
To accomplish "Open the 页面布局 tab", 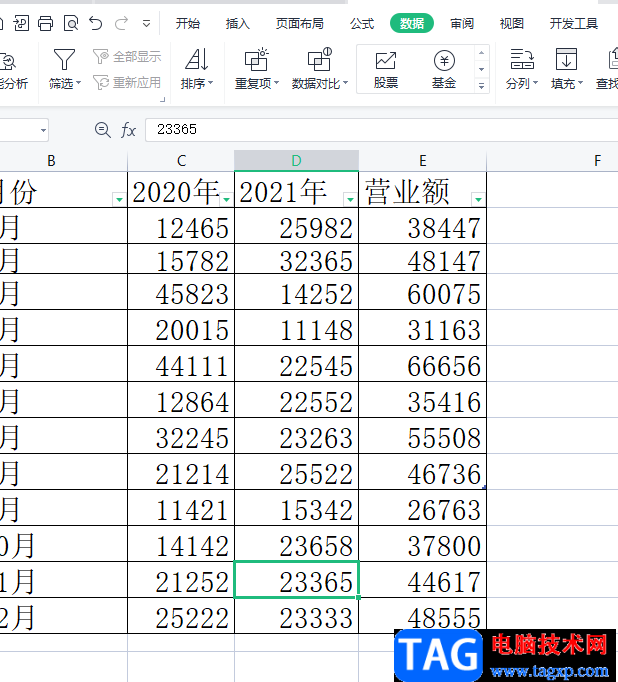I will coord(300,23).
